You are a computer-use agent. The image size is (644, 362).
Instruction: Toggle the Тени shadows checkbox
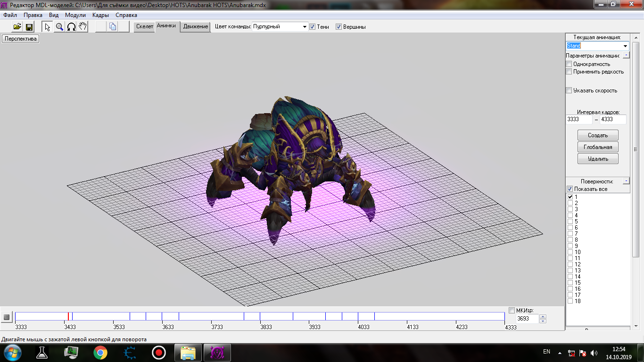point(312,27)
